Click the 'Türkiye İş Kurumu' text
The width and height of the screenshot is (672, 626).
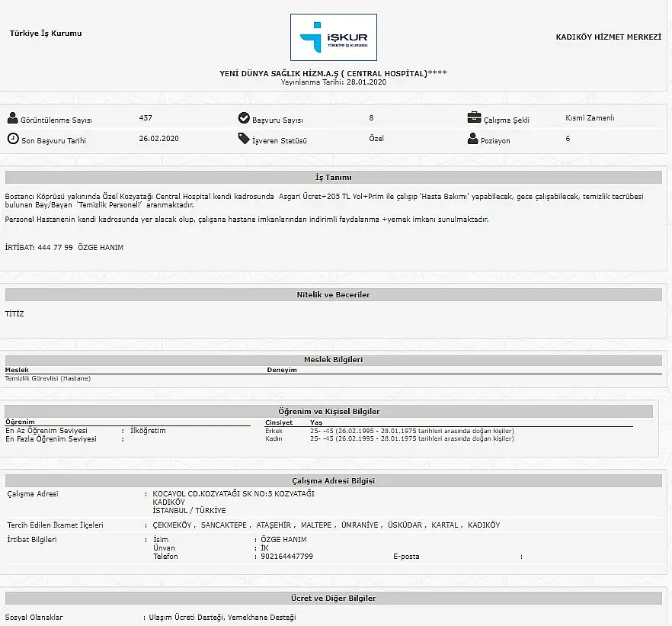[x=46, y=34]
